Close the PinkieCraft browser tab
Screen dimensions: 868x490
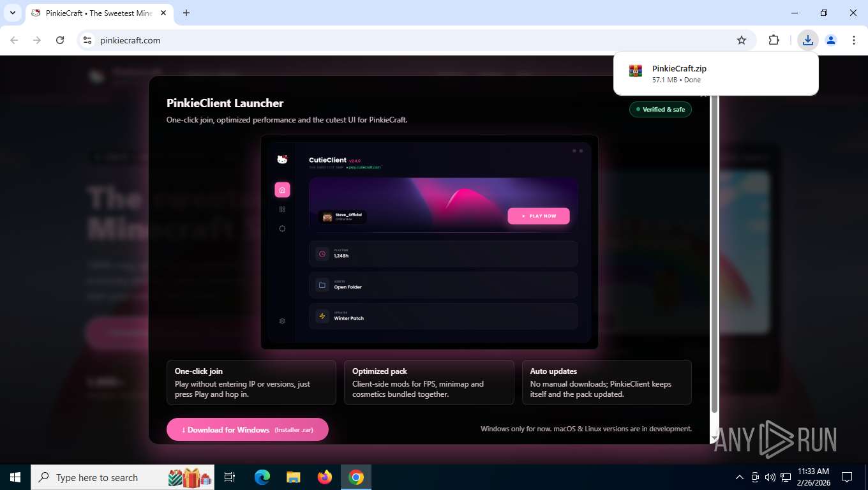click(163, 13)
